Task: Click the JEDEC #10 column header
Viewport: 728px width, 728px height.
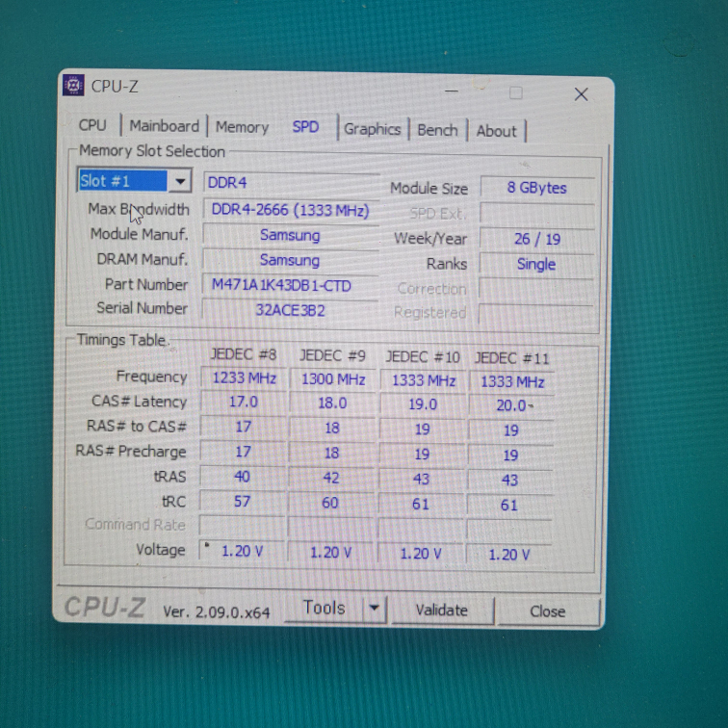Action: tap(423, 357)
